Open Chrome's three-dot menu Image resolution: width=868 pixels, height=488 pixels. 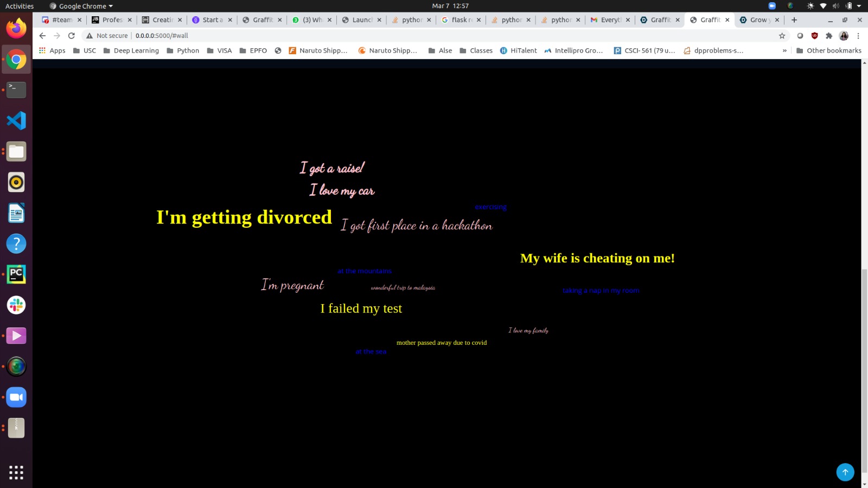pyautogui.click(x=858, y=36)
